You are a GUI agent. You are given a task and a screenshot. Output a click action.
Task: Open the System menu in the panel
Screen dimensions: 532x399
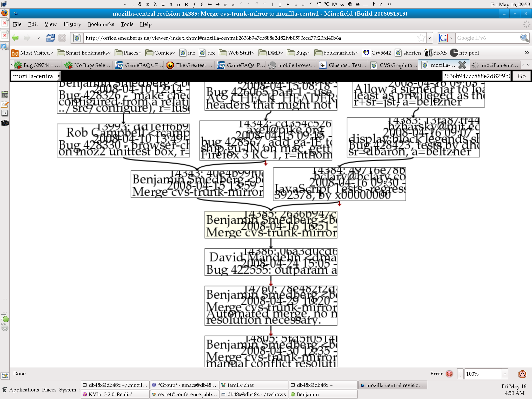tap(68, 390)
